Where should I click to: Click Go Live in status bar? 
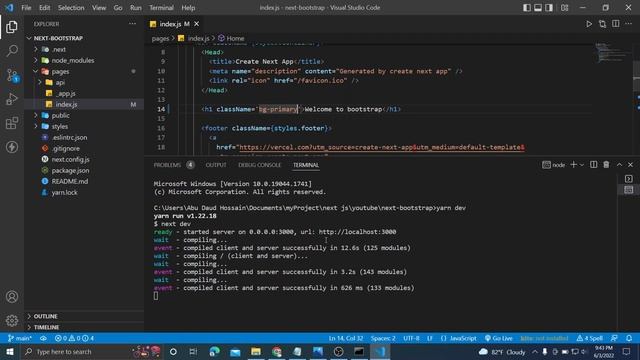tap(498, 338)
